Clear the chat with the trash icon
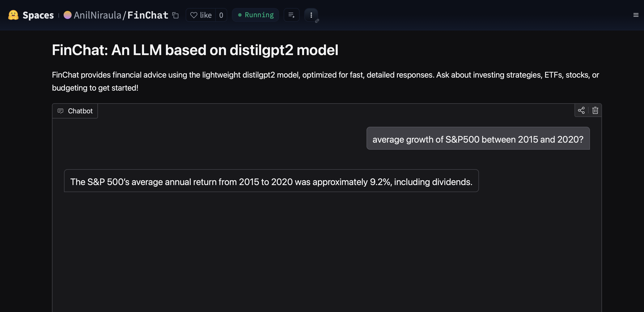 click(595, 110)
